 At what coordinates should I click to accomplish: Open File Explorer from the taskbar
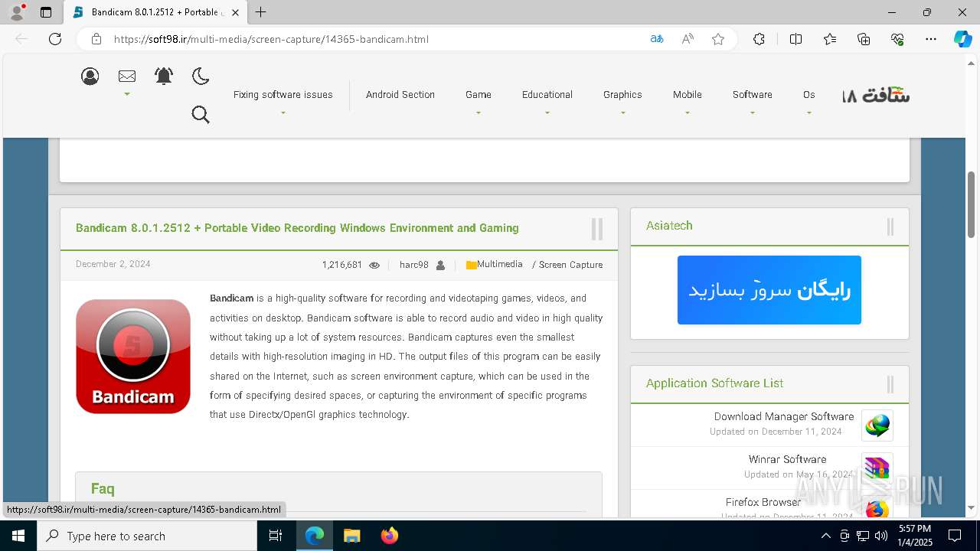351,536
